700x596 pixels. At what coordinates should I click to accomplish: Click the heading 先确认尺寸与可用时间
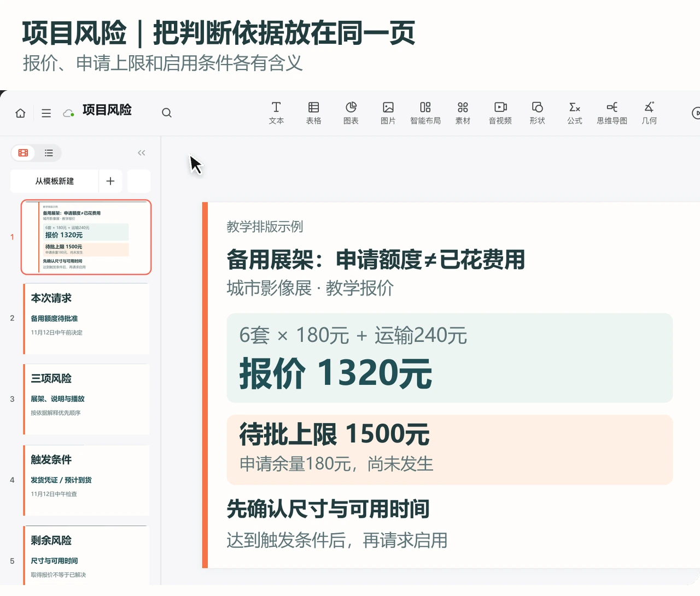tap(328, 509)
